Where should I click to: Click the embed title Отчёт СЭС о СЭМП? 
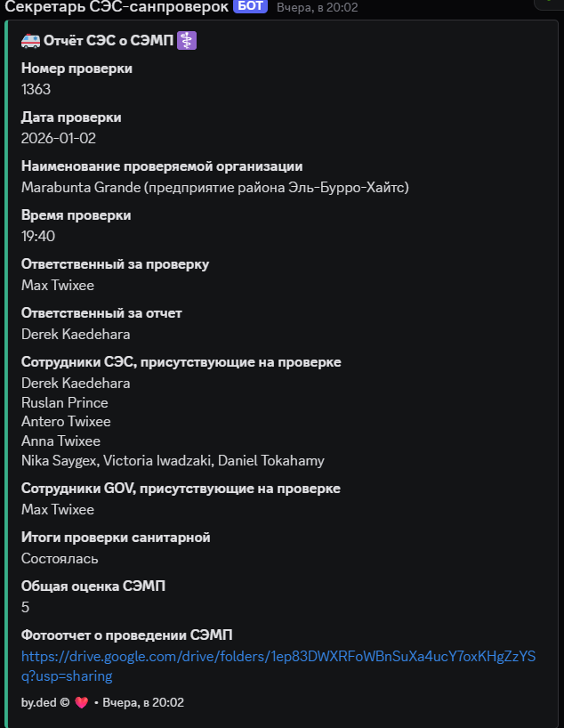(108, 41)
